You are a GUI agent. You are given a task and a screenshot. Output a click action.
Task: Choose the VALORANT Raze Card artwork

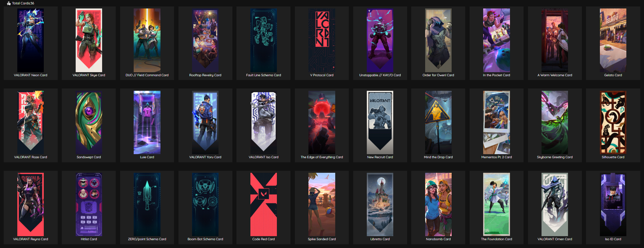31,122
